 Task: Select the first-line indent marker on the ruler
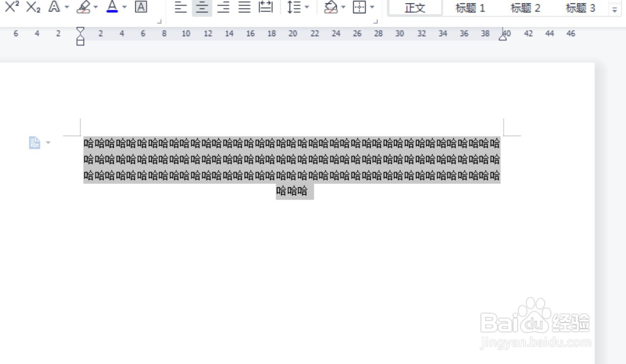[x=81, y=30]
